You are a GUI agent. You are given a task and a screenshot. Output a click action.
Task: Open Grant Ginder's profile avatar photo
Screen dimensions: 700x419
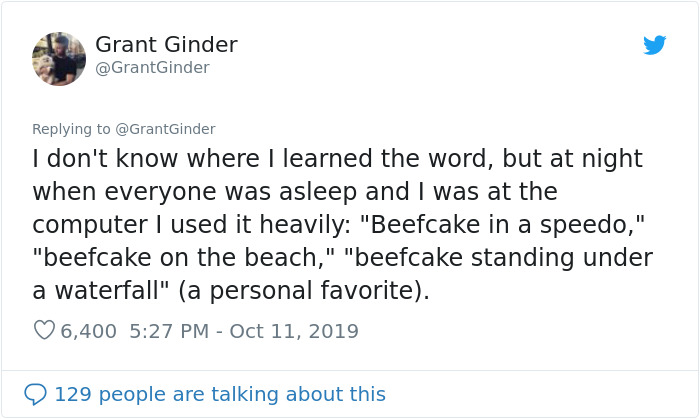pos(59,58)
